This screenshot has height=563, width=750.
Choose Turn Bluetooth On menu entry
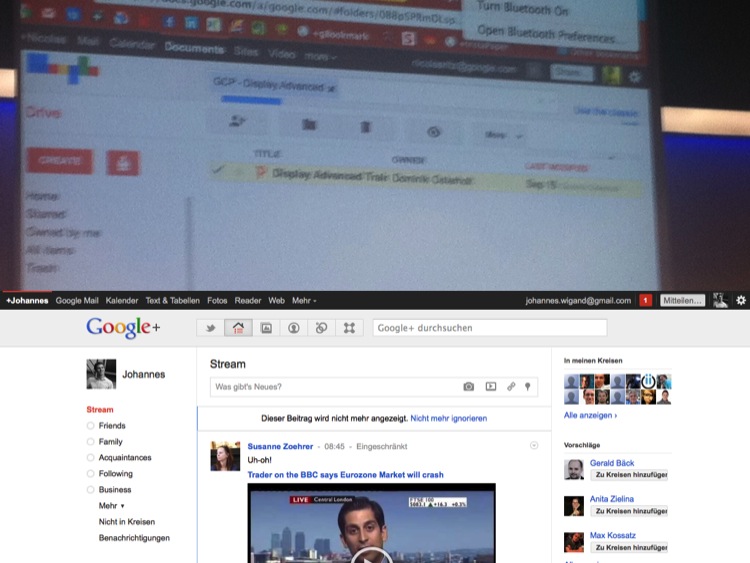[x=523, y=9]
